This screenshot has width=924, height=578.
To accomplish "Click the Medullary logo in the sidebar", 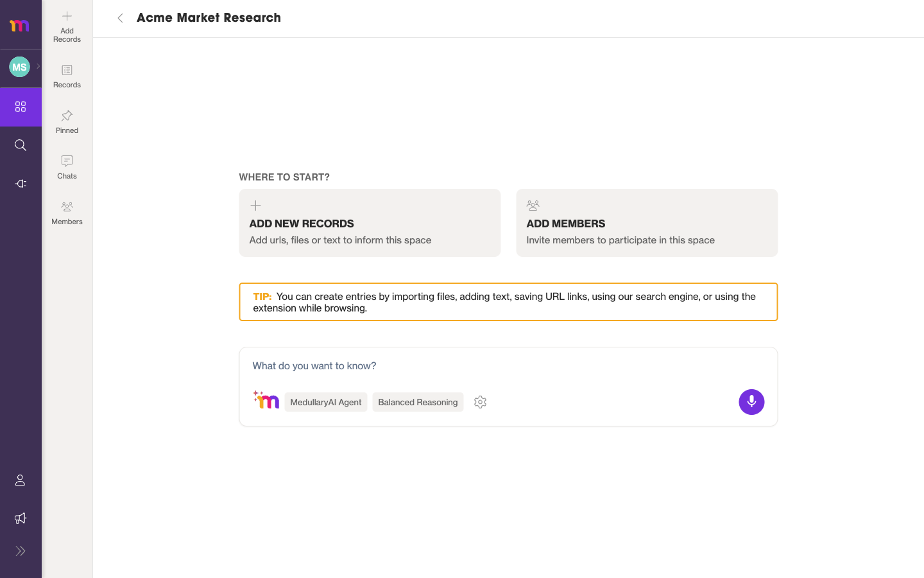I will [x=19, y=25].
